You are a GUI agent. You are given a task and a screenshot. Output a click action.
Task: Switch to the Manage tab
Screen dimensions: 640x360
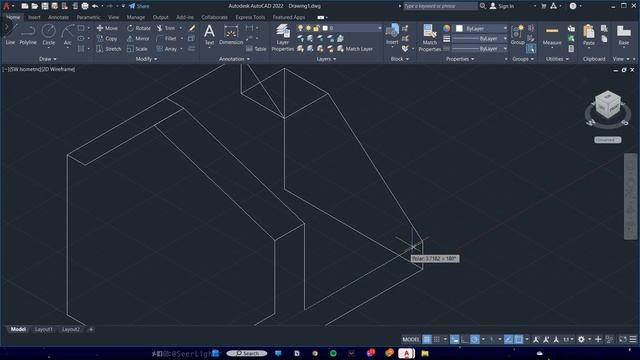pyautogui.click(x=136, y=17)
